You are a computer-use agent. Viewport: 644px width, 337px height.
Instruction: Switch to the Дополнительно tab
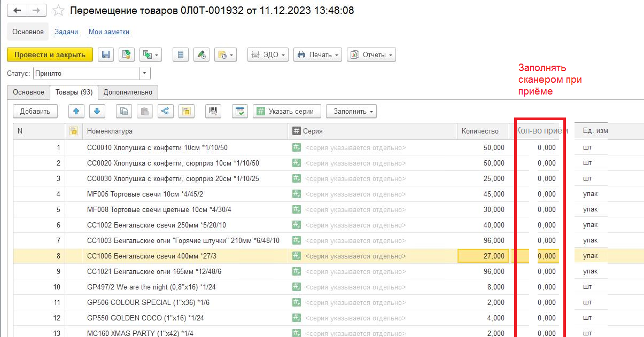pyautogui.click(x=128, y=92)
